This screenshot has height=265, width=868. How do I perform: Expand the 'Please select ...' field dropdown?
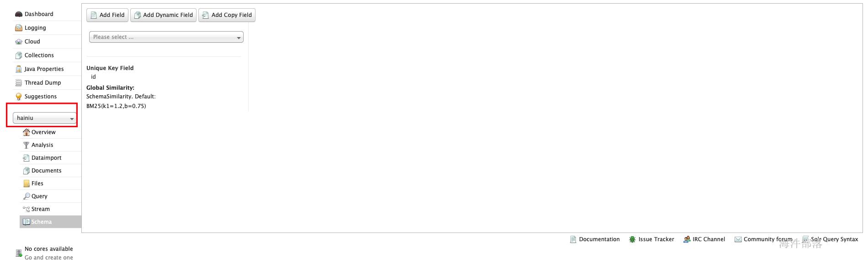(166, 37)
